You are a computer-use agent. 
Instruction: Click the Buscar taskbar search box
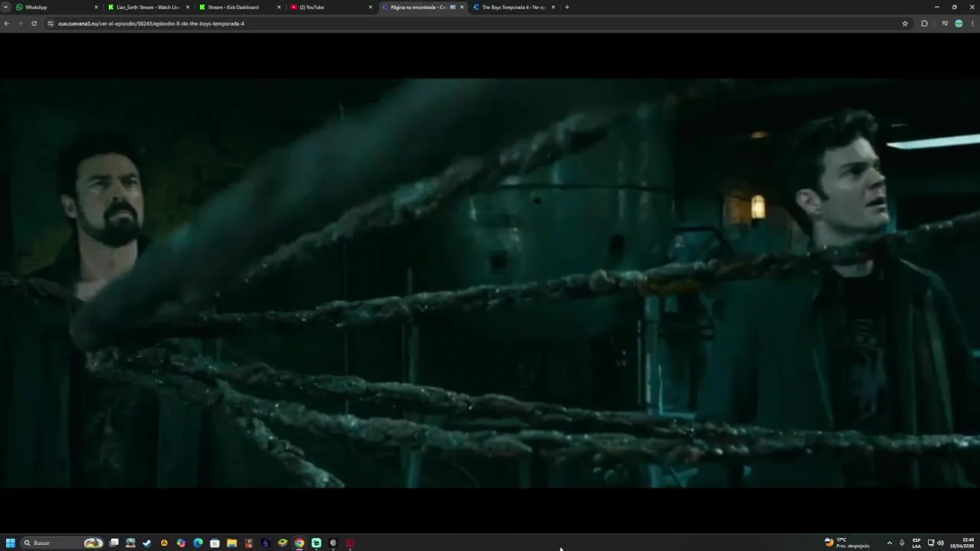tap(63, 543)
